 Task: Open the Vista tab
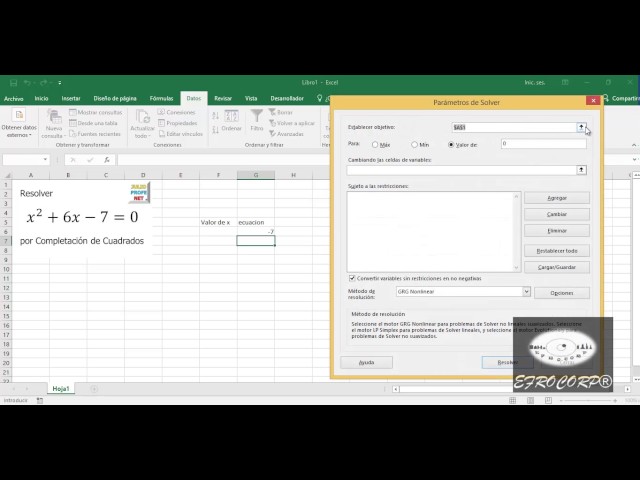[x=251, y=98]
